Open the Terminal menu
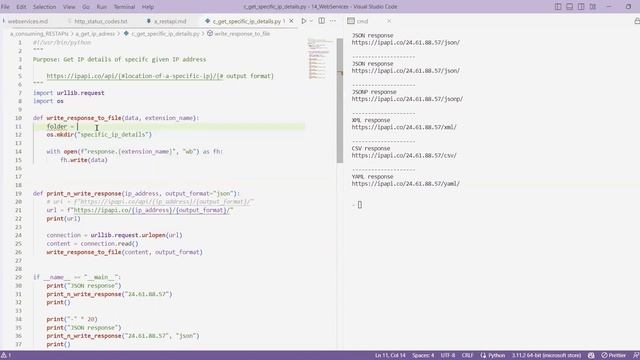Viewport: 640px width, 360px height. 124,7
